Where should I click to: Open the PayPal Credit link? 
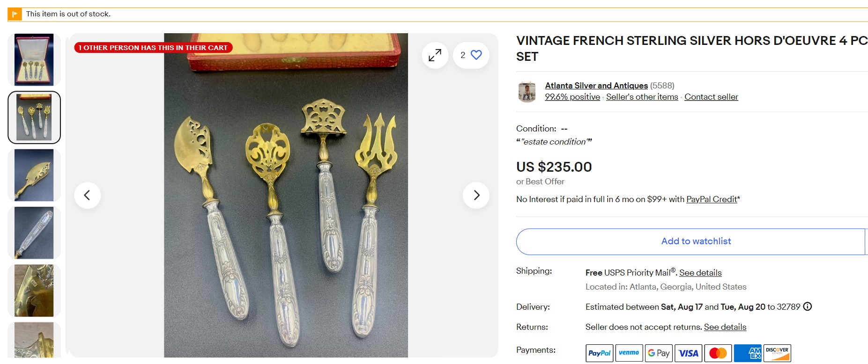[711, 199]
